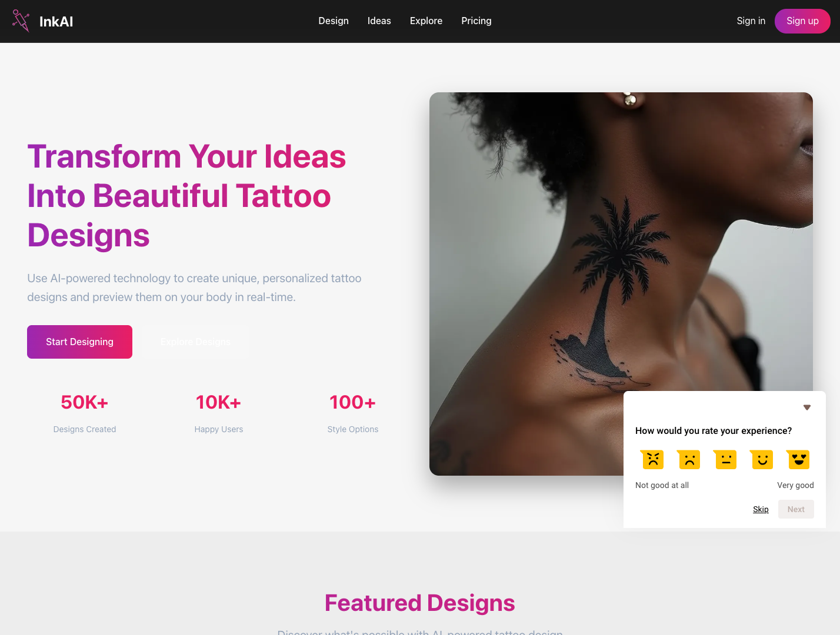Go to the Explore nav link

tap(426, 21)
